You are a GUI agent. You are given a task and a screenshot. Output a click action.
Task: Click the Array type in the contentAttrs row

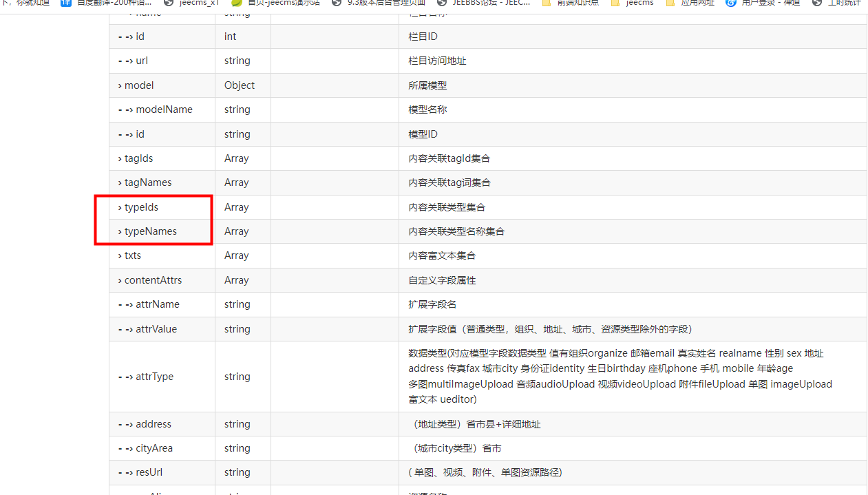coord(237,280)
